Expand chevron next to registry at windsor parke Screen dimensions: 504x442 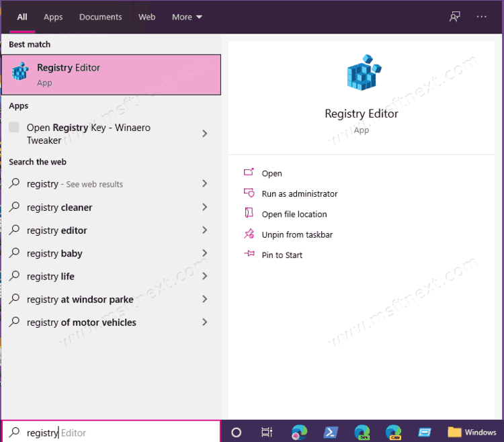pyautogui.click(x=205, y=299)
